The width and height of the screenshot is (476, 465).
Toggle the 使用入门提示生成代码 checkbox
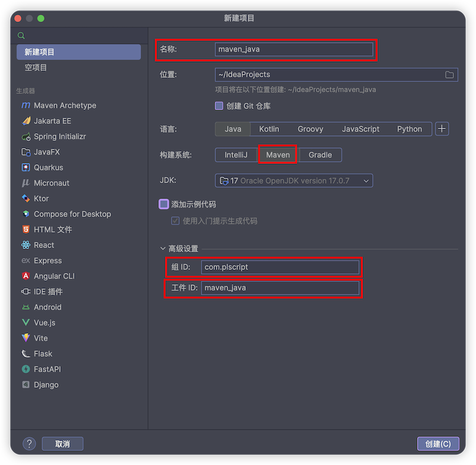coord(175,221)
